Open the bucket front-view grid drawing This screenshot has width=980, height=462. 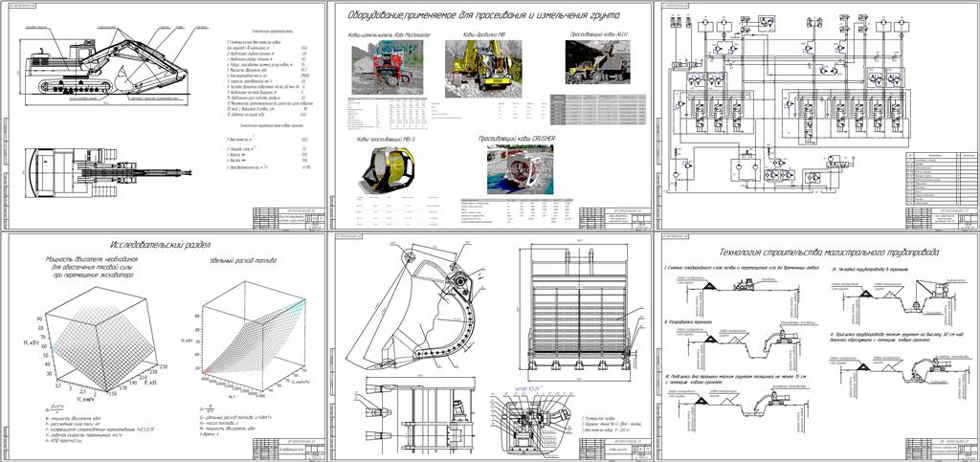pyautogui.click(x=578, y=309)
